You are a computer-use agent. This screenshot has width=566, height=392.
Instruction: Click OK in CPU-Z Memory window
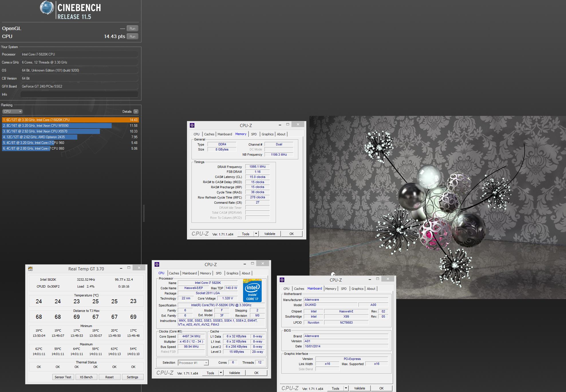pos(291,234)
